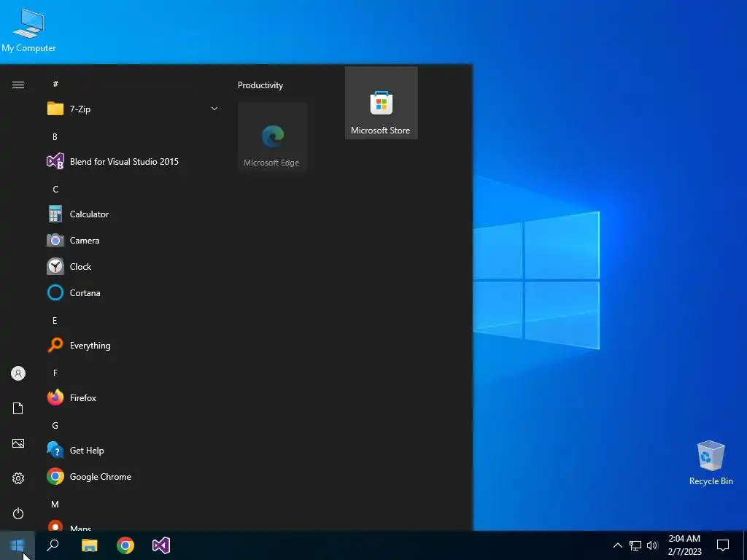This screenshot has width=747, height=560.
Task: Click the Windows Start button
Action: 18,545
